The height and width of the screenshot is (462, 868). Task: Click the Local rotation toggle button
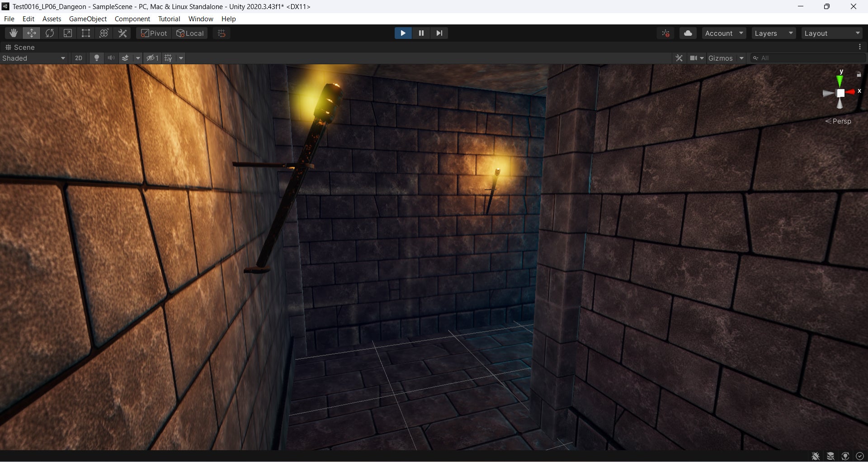[190, 33]
